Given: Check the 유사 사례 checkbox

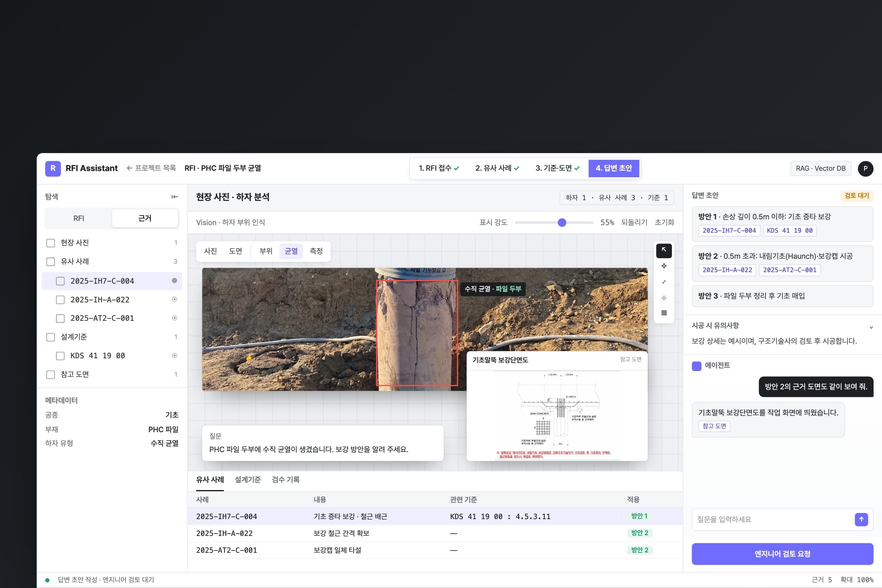Looking at the screenshot, I should tap(51, 262).
